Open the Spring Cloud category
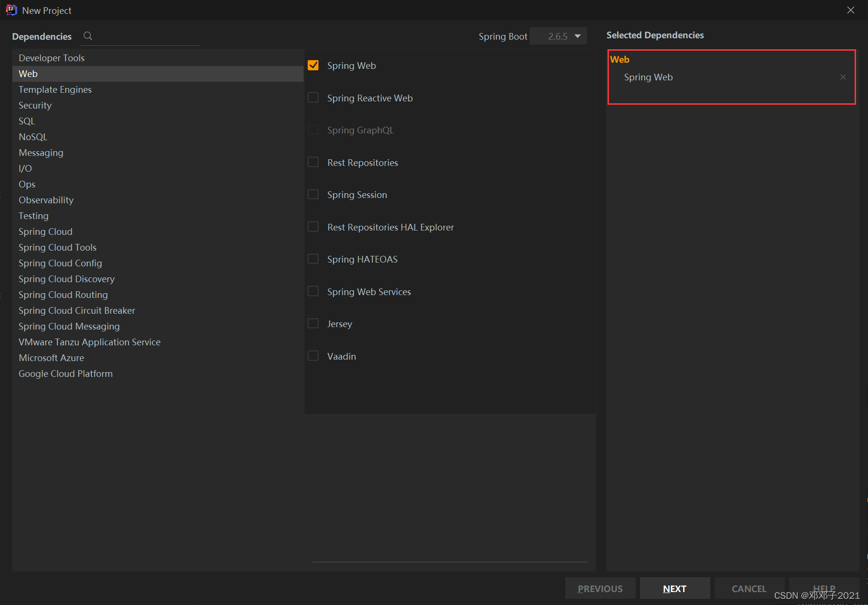Image resolution: width=868 pixels, height=605 pixels. [158, 231]
